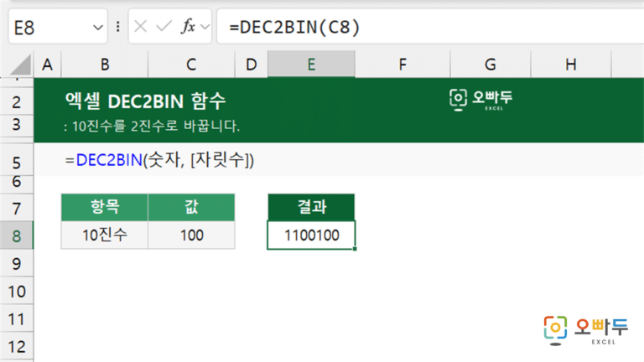The height and width of the screenshot is (362, 644).
Task: Select column A header
Action: point(47,65)
